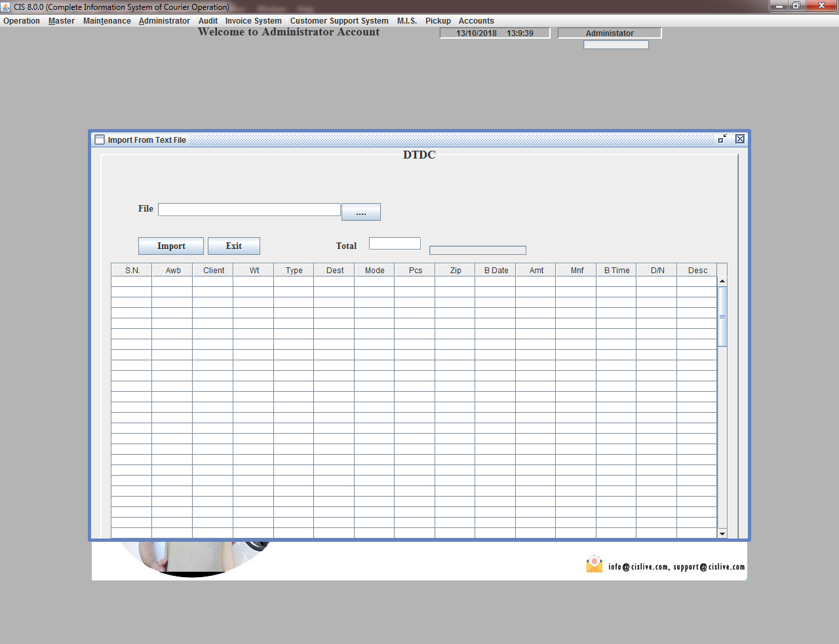Click the Import button
The image size is (839, 644).
pos(171,246)
